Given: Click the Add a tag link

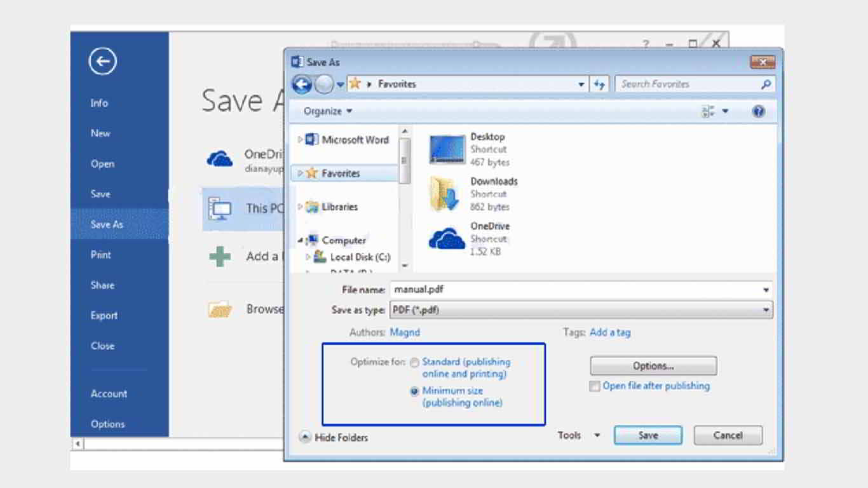Looking at the screenshot, I should point(610,332).
